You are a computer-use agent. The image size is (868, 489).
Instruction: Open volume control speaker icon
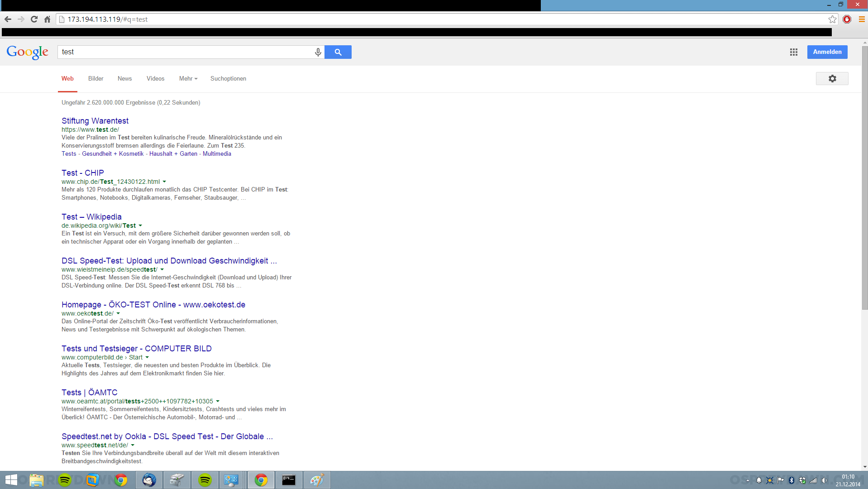point(824,480)
